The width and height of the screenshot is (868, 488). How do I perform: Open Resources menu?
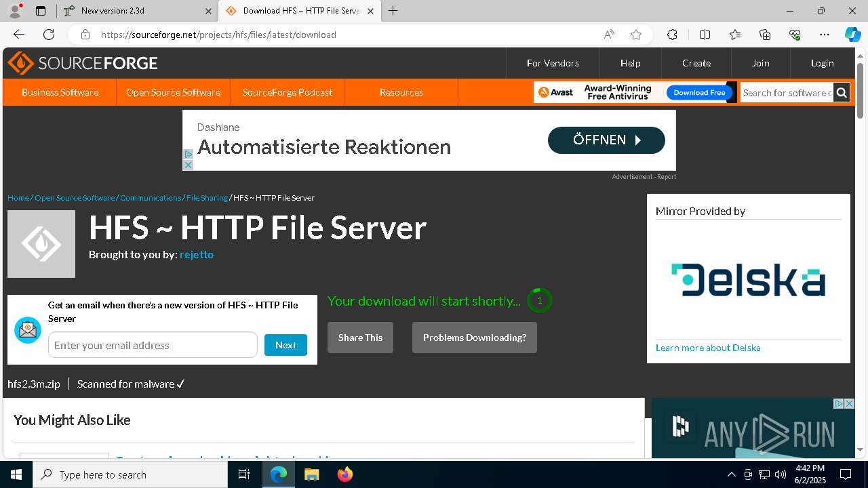click(x=401, y=92)
